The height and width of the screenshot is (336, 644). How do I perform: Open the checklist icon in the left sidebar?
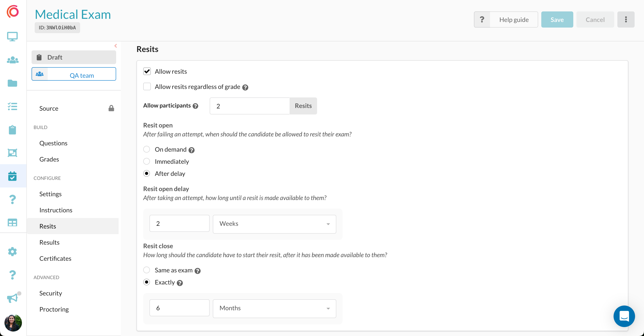coord(12,106)
